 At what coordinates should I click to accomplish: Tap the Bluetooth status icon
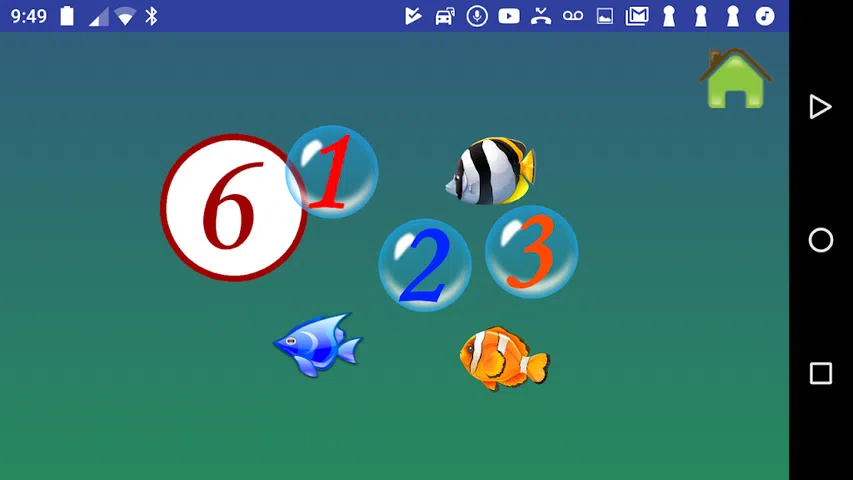(x=152, y=16)
